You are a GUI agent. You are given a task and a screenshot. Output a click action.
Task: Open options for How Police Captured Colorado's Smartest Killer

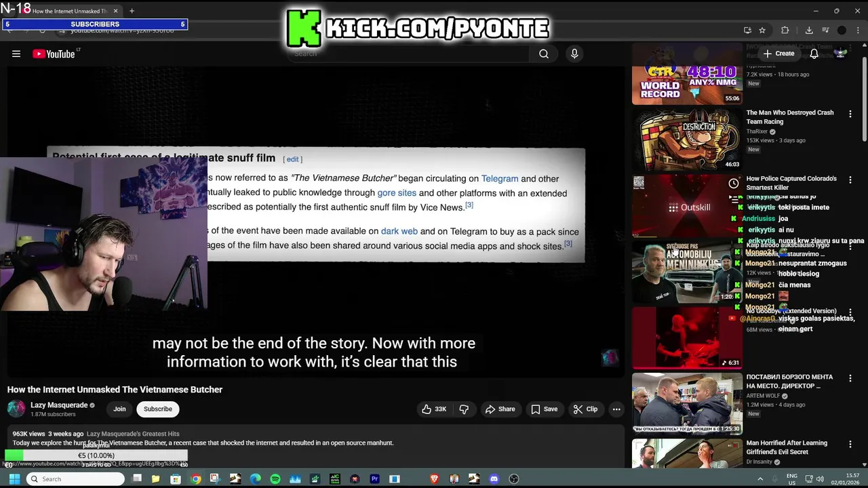[850, 180]
